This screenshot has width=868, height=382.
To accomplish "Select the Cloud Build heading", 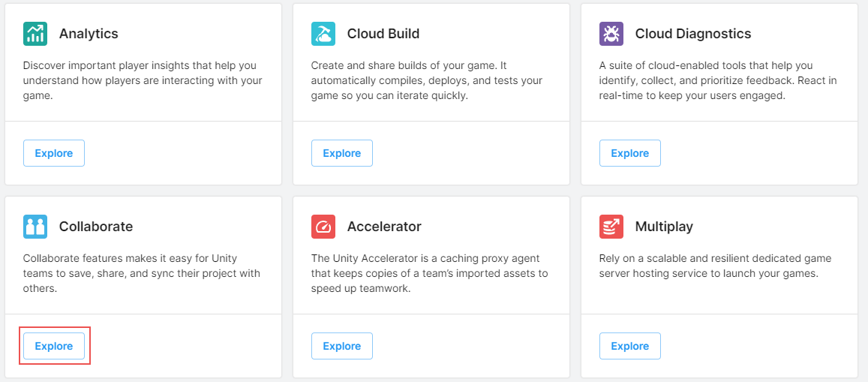I will tap(383, 34).
